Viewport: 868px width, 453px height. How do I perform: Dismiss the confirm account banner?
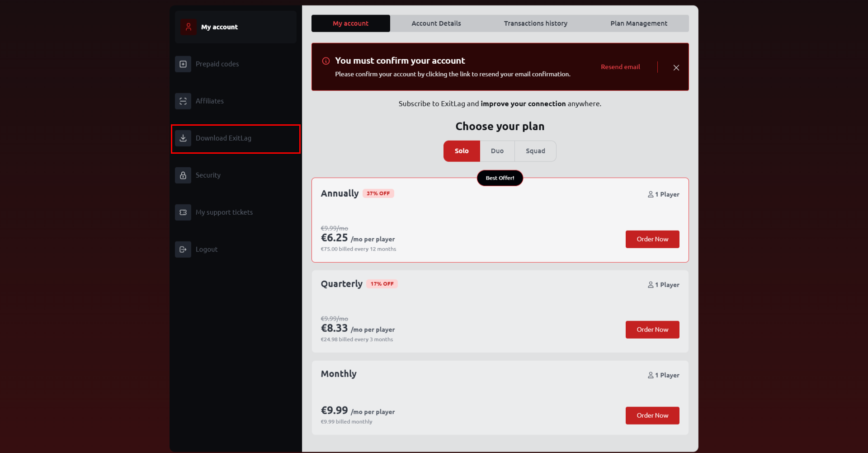676,68
